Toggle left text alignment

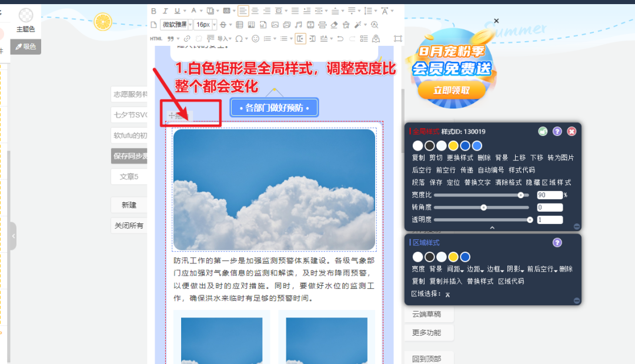243,11
